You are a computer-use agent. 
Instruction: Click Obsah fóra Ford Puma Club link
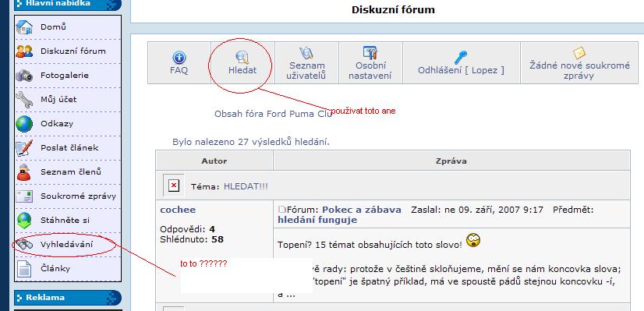273,114
